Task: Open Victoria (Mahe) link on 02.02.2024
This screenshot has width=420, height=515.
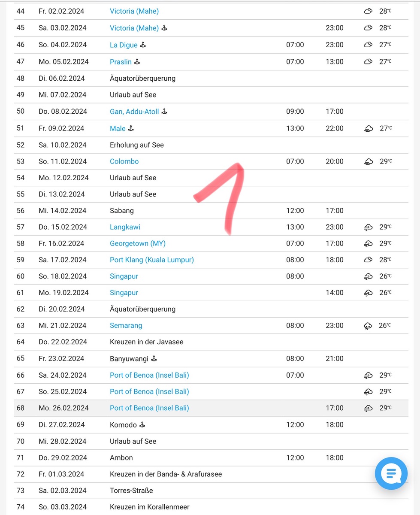Action: (134, 11)
